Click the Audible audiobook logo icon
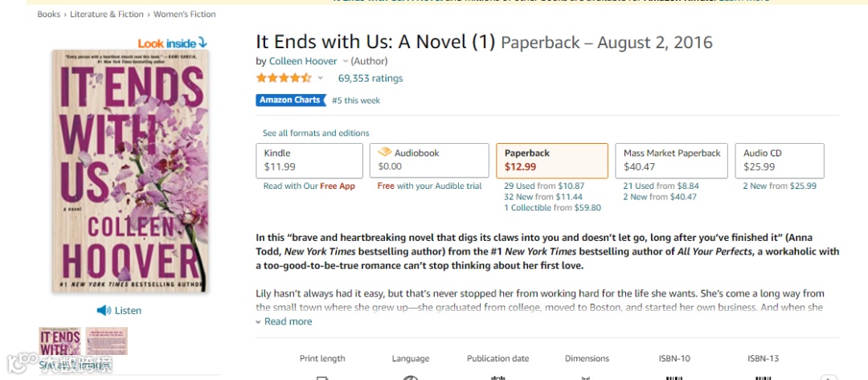The height and width of the screenshot is (380, 868). pyautogui.click(x=384, y=153)
